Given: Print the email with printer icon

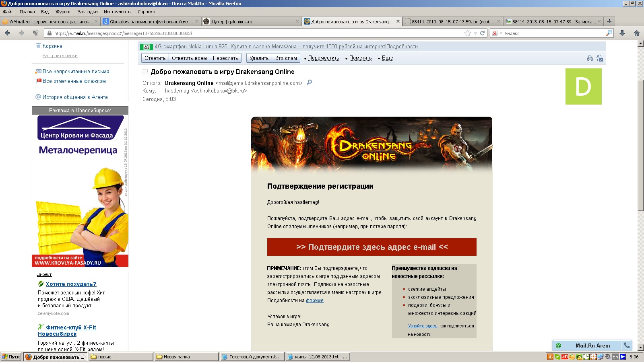Looking at the screenshot, I should (590, 58).
